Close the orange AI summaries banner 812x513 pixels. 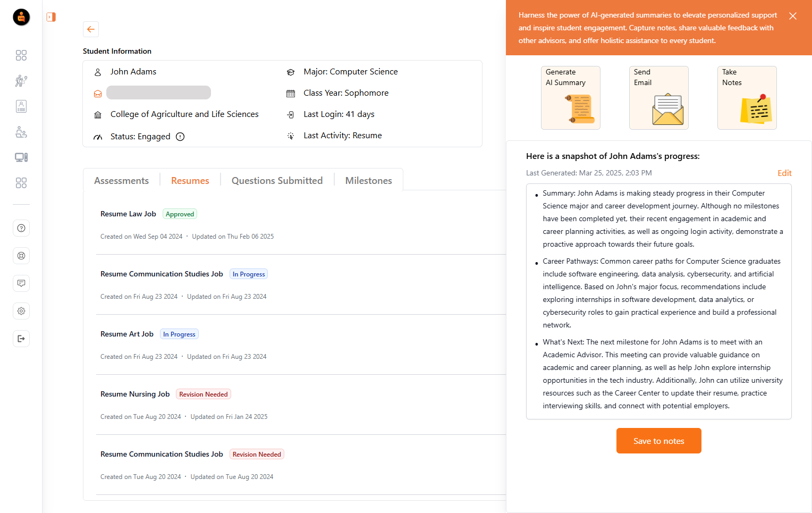pos(793,16)
